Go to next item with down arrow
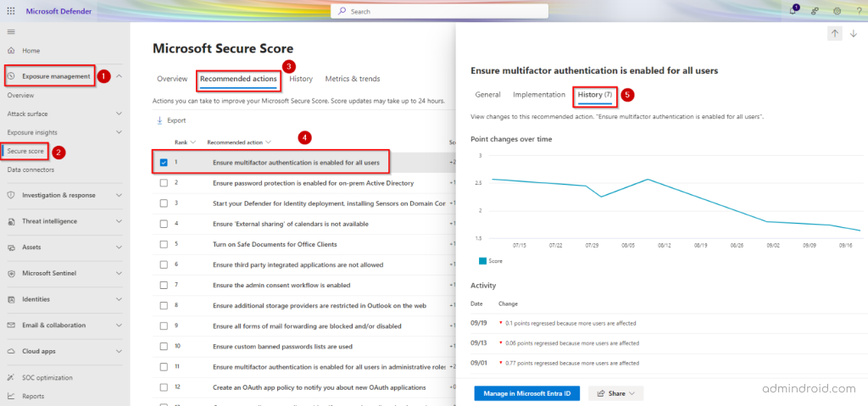Image resolution: width=868 pixels, height=406 pixels. (x=854, y=34)
